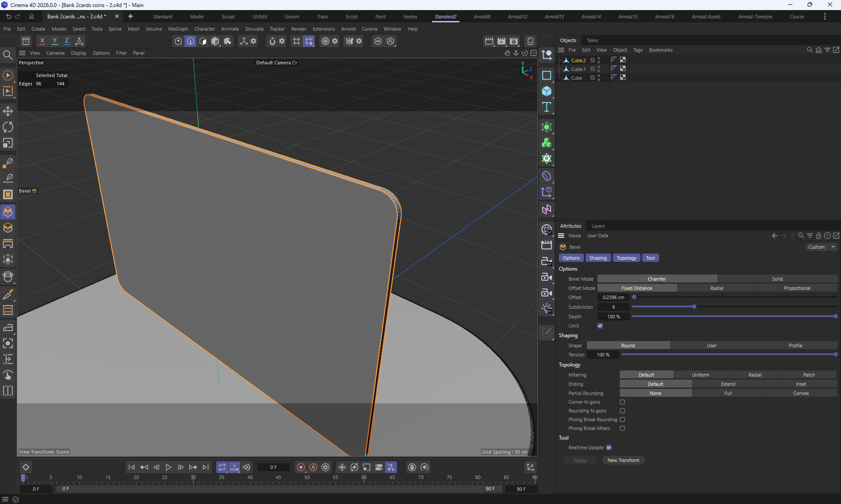
Task: Click the Scale tool icon
Action: 8,143
